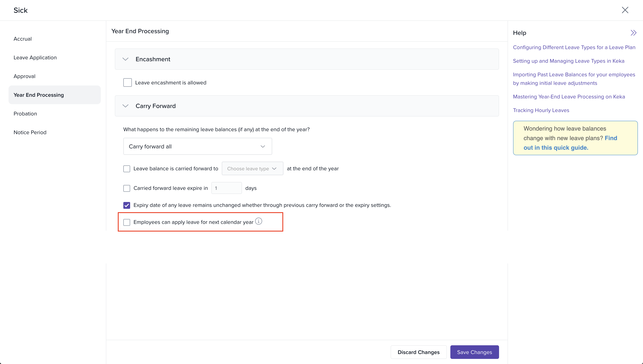Select Notice Period in sidebar
The width and height of the screenshot is (643, 364).
click(30, 132)
